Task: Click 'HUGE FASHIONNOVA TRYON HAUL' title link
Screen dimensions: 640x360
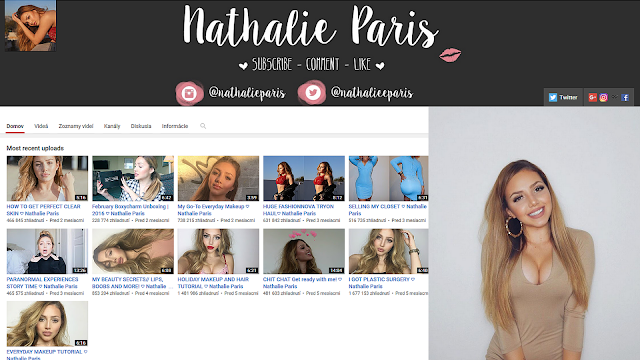Action: [298, 210]
